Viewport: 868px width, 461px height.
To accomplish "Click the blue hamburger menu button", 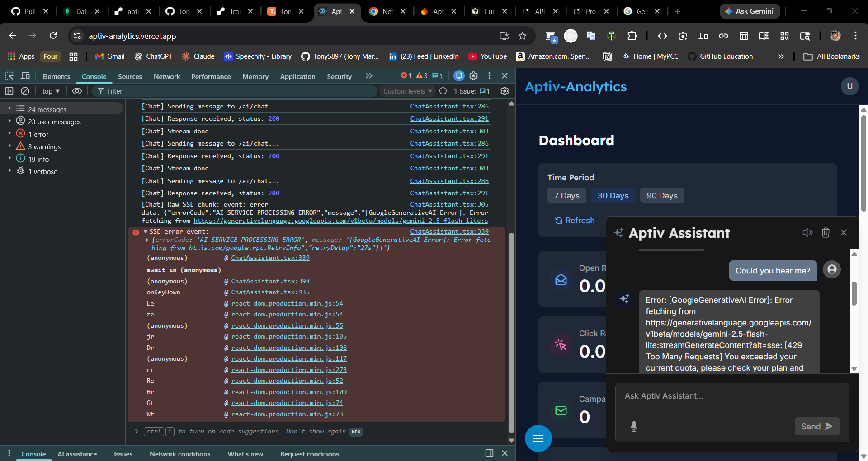I will (x=538, y=438).
